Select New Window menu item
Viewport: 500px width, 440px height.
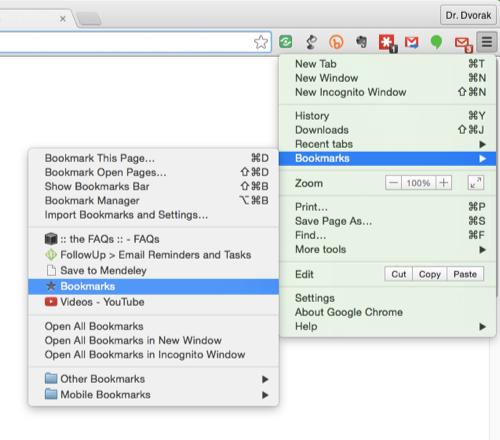point(387,78)
